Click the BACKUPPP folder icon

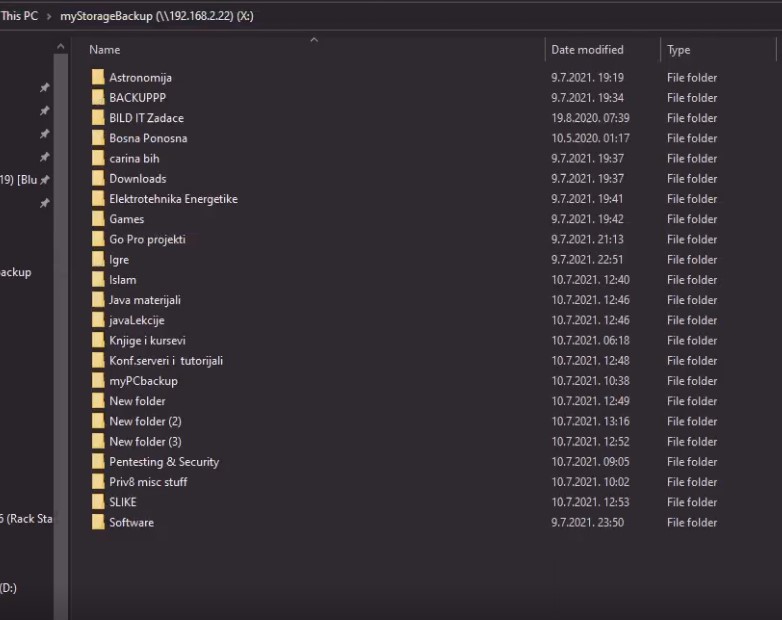pyautogui.click(x=98, y=98)
